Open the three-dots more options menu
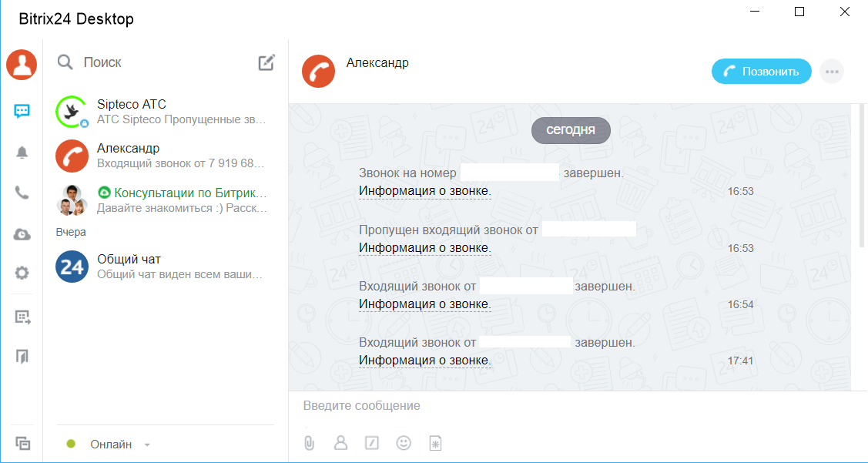Viewport: 868px width, 463px height. (832, 72)
